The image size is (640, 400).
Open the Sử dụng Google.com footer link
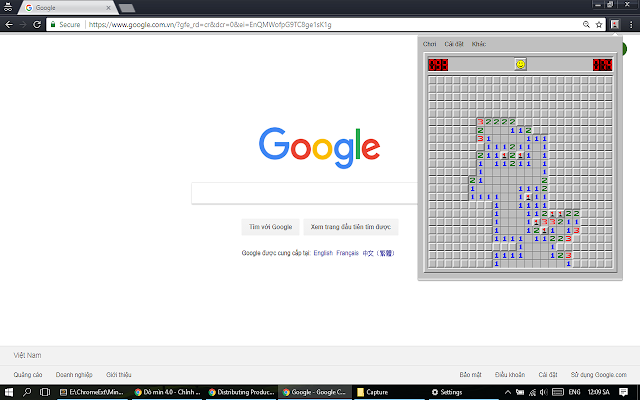598,375
